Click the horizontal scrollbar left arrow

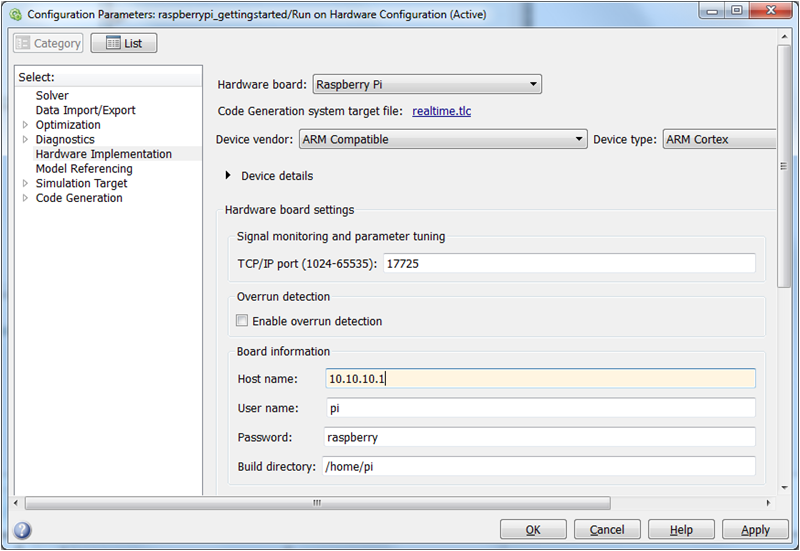coord(16,503)
